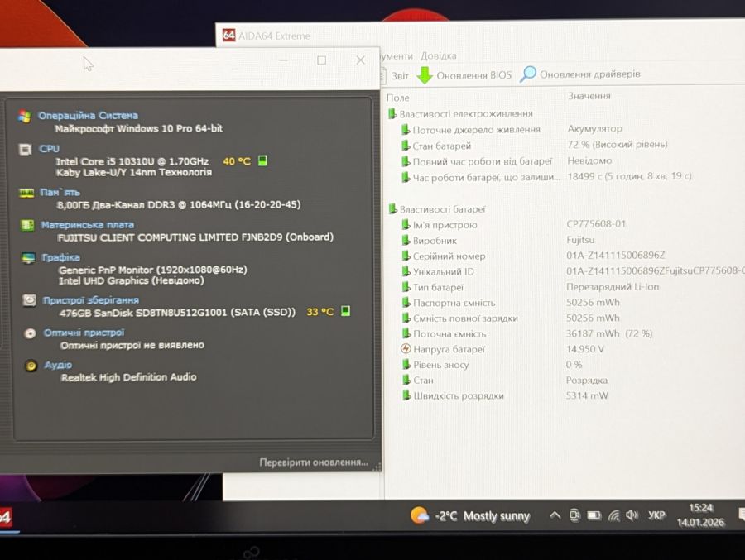Open the Аудіо section link
This screenshot has height=560, width=745.
coord(58,365)
